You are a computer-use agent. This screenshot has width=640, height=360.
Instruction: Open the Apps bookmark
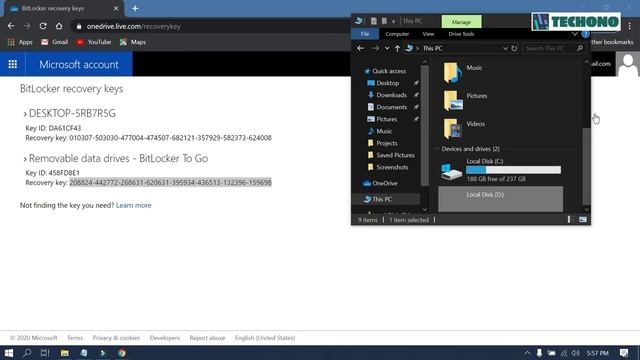pos(20,42)
